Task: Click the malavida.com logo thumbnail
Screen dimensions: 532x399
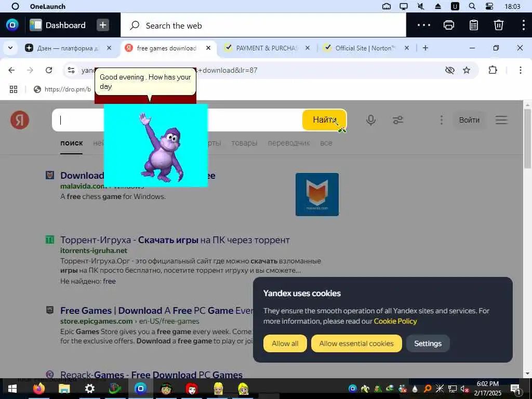Action: coord(317,194)
